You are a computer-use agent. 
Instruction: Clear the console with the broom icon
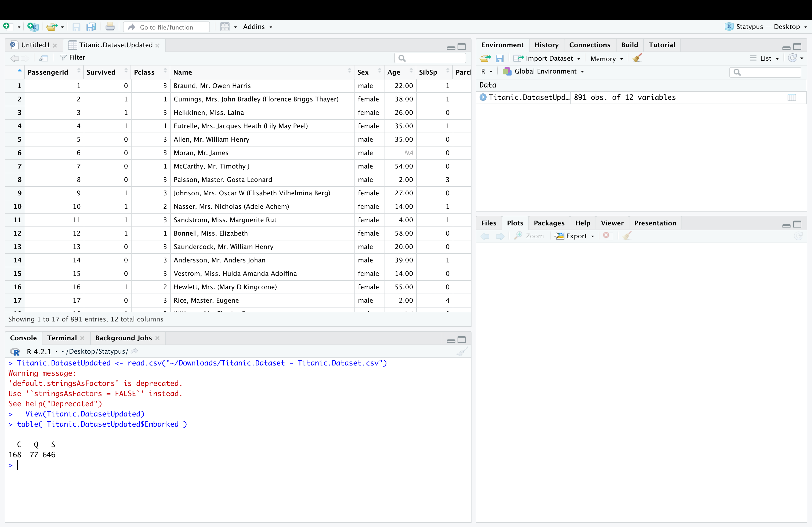point(462,352)
